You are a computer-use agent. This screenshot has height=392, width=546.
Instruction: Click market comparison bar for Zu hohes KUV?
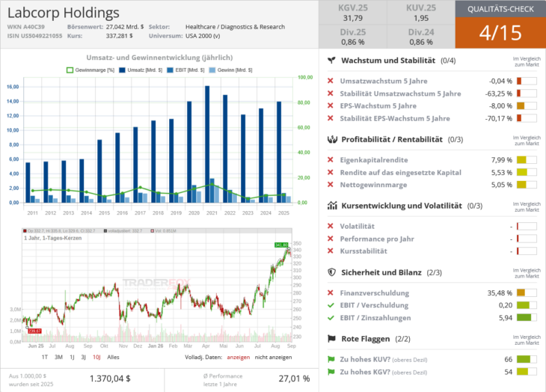pos(527,359)
